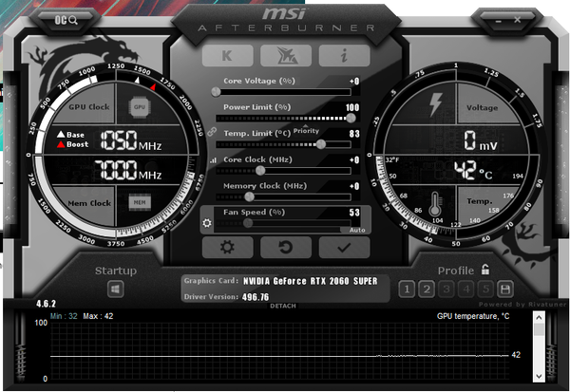
Task: Toggle the temp and power limit link icon
Action: tap(212, 132)
